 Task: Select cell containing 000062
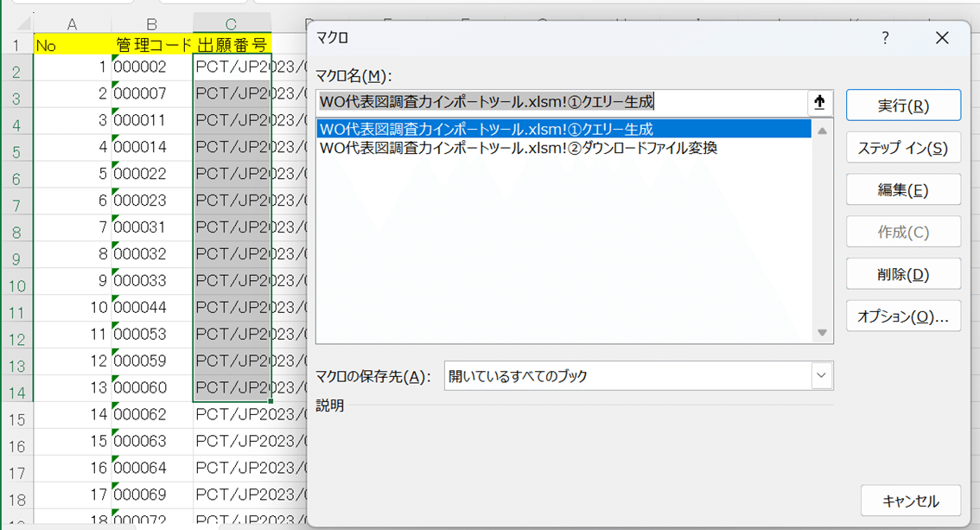pos(152,414)
